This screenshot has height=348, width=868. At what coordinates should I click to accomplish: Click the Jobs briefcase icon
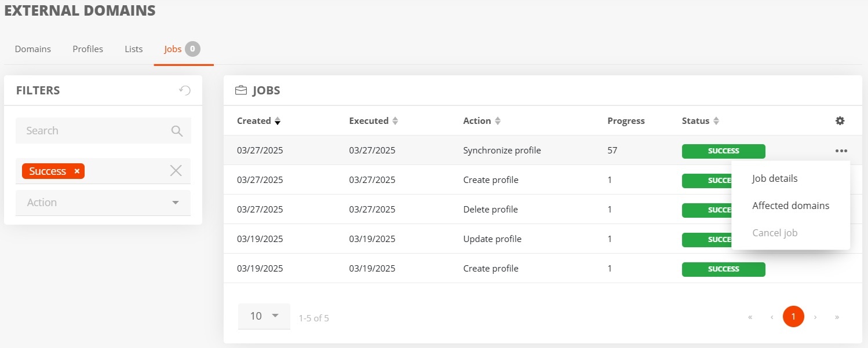(x=240, y=90)
